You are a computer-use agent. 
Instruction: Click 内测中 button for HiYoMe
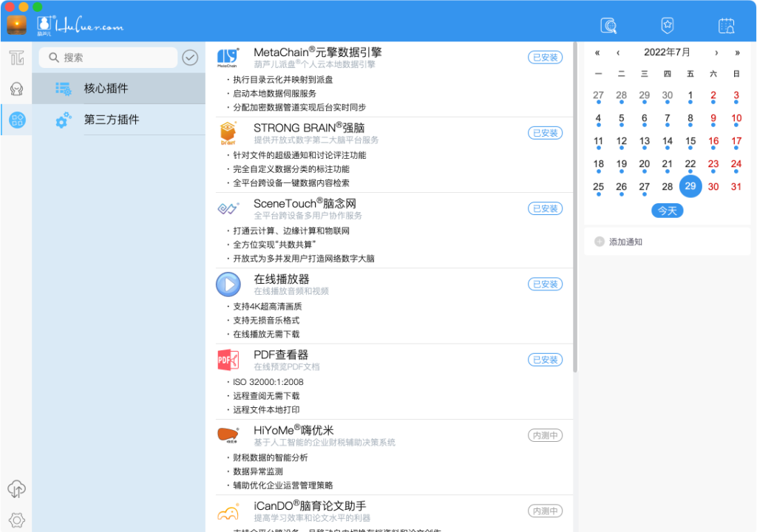pos(545,435)
